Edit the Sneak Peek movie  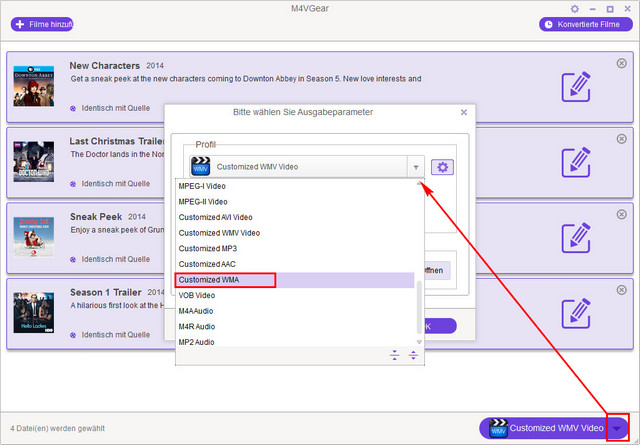coord(576,238)
